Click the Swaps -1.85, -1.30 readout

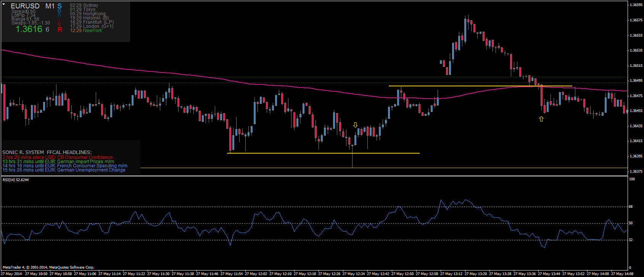tap(31, 23)
